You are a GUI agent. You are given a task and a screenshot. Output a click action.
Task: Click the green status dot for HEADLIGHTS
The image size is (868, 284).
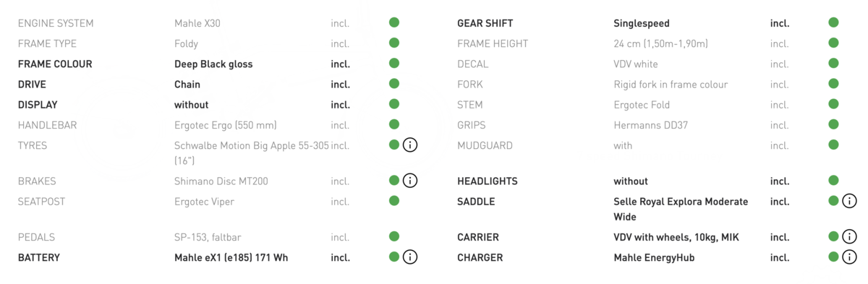(833, 181)
